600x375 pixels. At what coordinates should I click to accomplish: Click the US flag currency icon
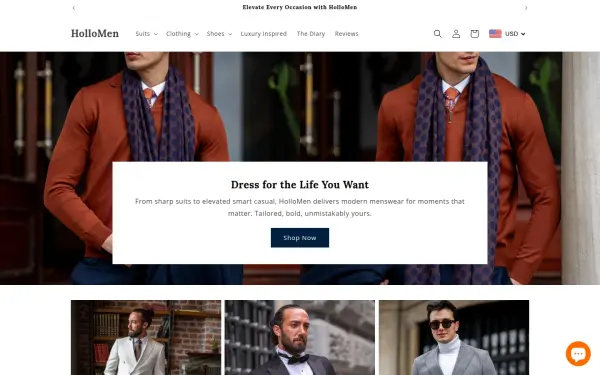click(x=495, y=34)
